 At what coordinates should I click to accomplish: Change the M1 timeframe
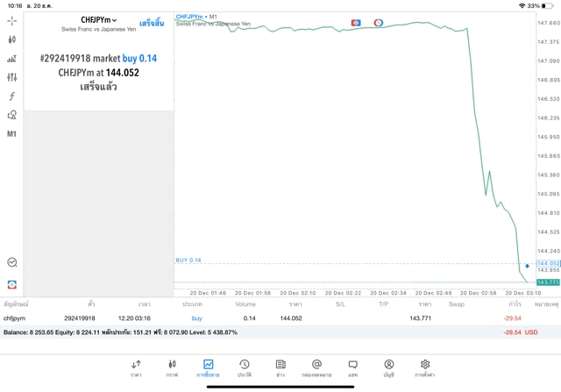click(x=11, y=134)
